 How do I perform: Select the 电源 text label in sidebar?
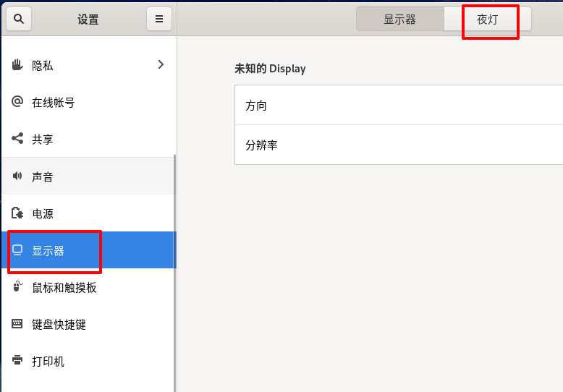point(43,213)
